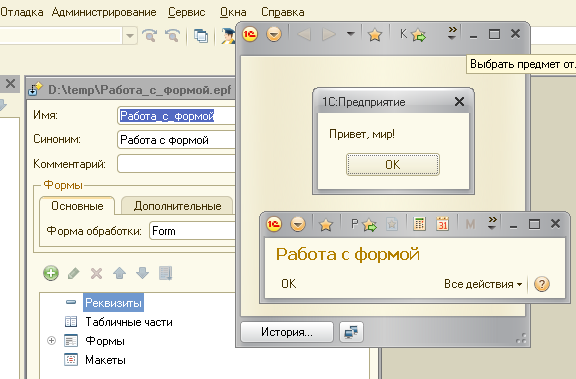Click the greyed bookmark page icon in form window

tap(392, 224)
